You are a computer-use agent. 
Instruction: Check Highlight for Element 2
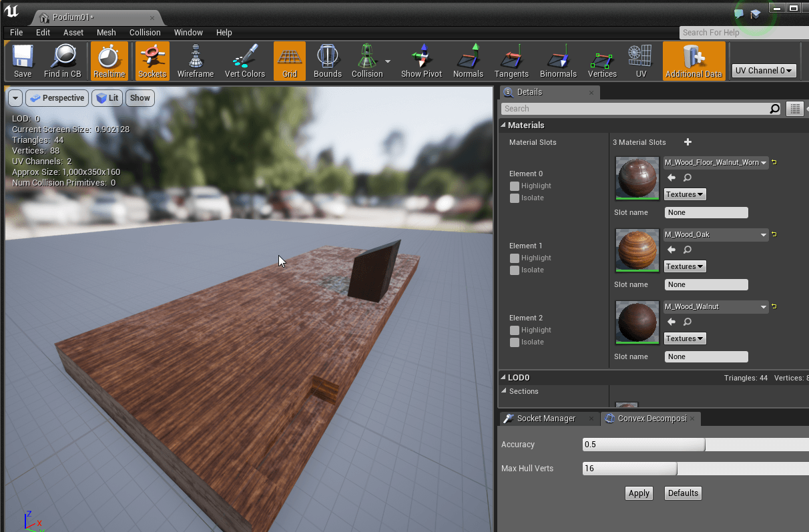coord(515,330)
